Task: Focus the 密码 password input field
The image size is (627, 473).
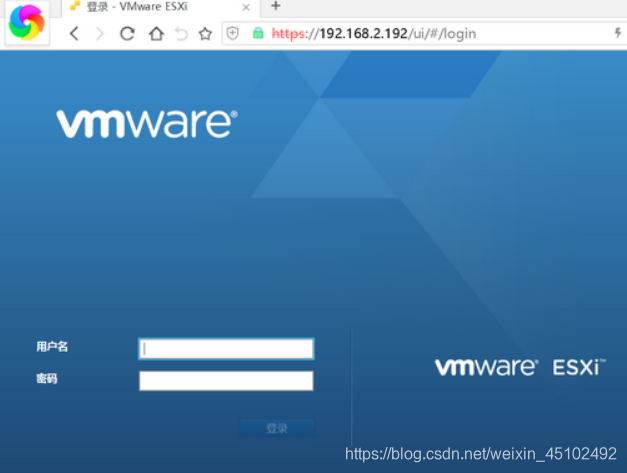Action: pos(226,381)
